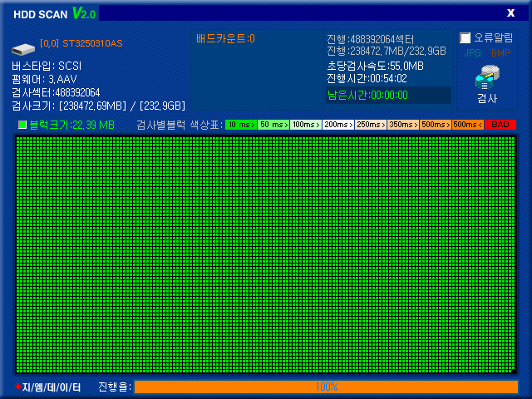Viewport: 532px width, 399px height.
Task: Select the 350ms legend swatch
Action: [x=403, y=125]
